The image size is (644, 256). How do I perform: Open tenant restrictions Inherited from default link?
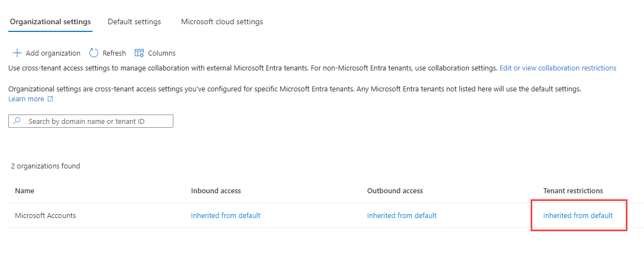578,215
